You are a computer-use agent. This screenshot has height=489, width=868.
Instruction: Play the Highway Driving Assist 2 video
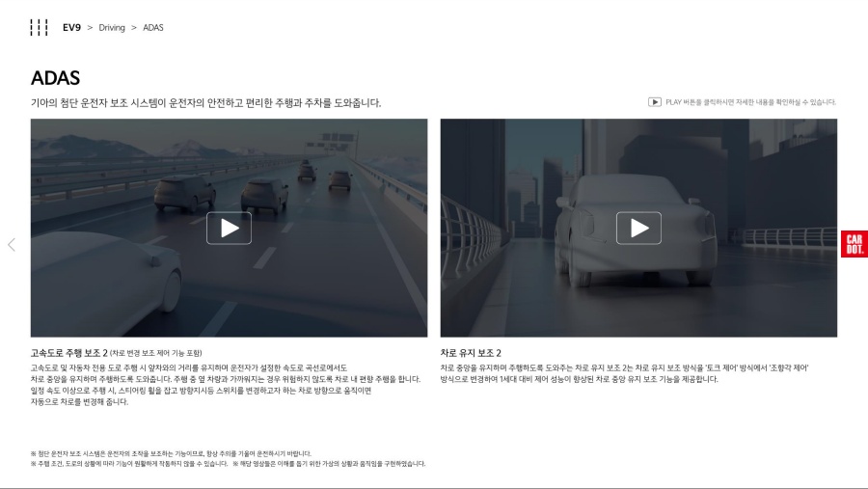click(x=230, y=229)
